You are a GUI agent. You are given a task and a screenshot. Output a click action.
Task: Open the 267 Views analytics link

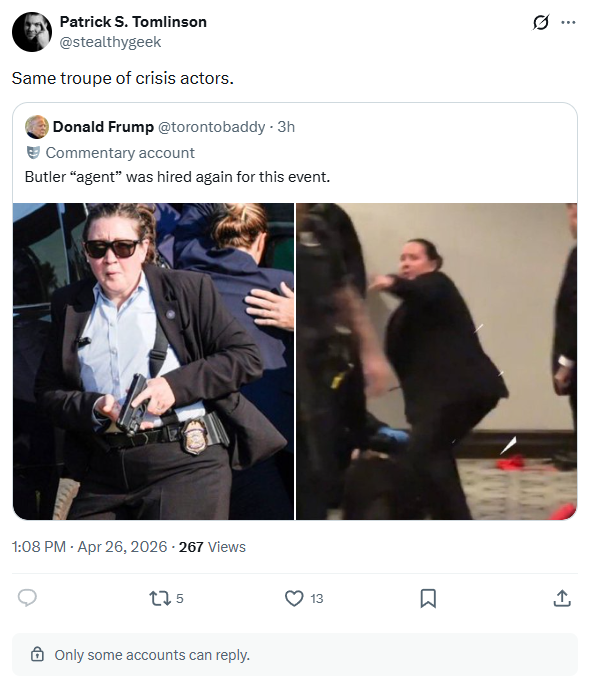click(x=212, y=547)
